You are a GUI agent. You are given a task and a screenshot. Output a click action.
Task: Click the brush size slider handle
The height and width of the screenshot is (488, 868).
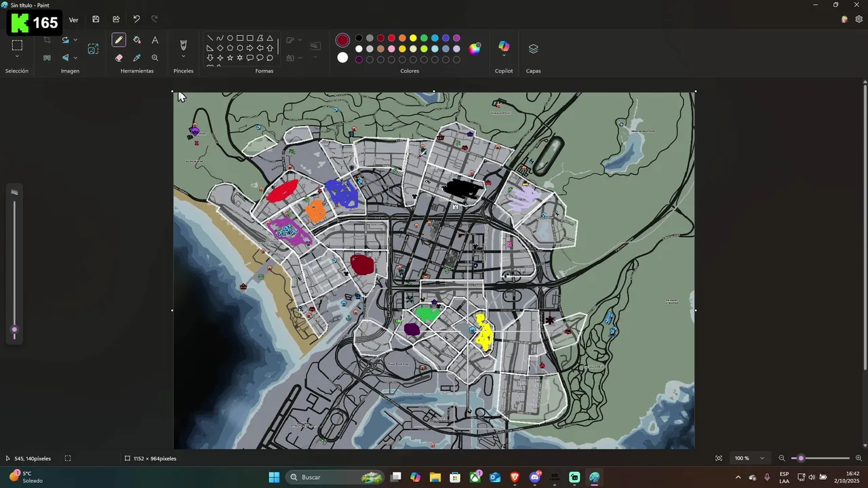coord(14,329)
